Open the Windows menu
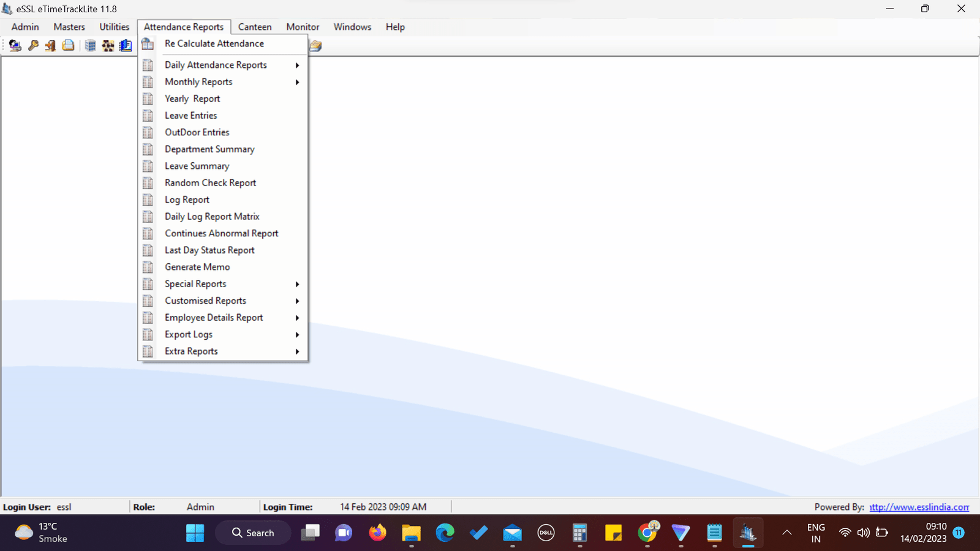This screenshot has height=551, width=980. click(352, 27)
